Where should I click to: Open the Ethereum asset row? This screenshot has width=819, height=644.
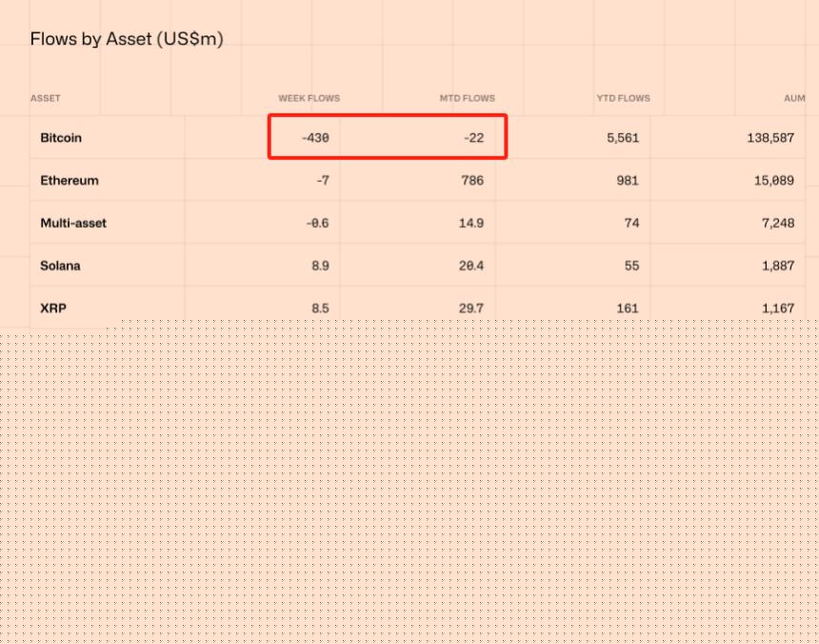[70, 180]
